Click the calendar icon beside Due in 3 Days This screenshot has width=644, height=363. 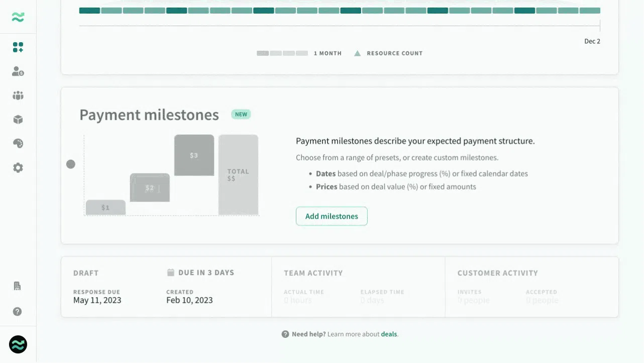pyautogui.click(x=171, y=273)
